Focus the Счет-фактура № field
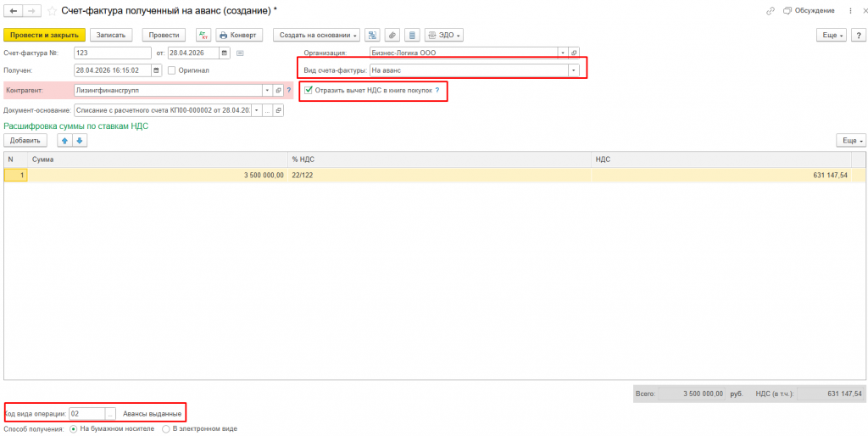868x436 pixels. pos(113,53)
